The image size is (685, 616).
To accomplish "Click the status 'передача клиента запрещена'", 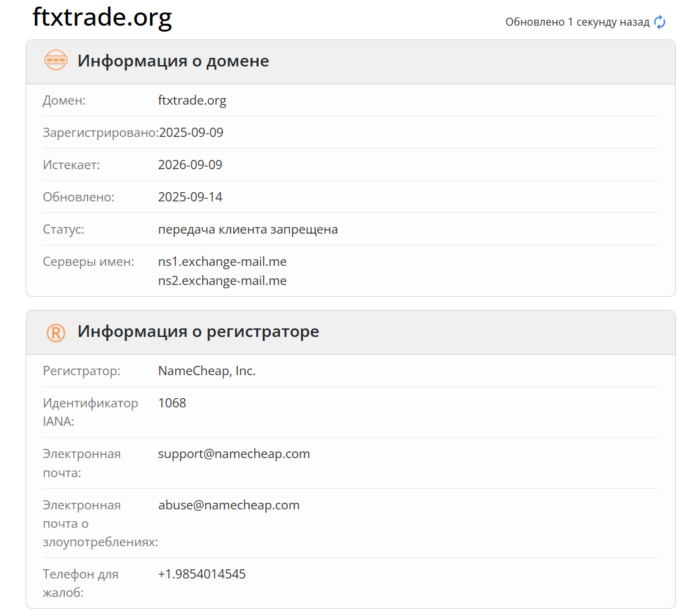I will point(248,229).
